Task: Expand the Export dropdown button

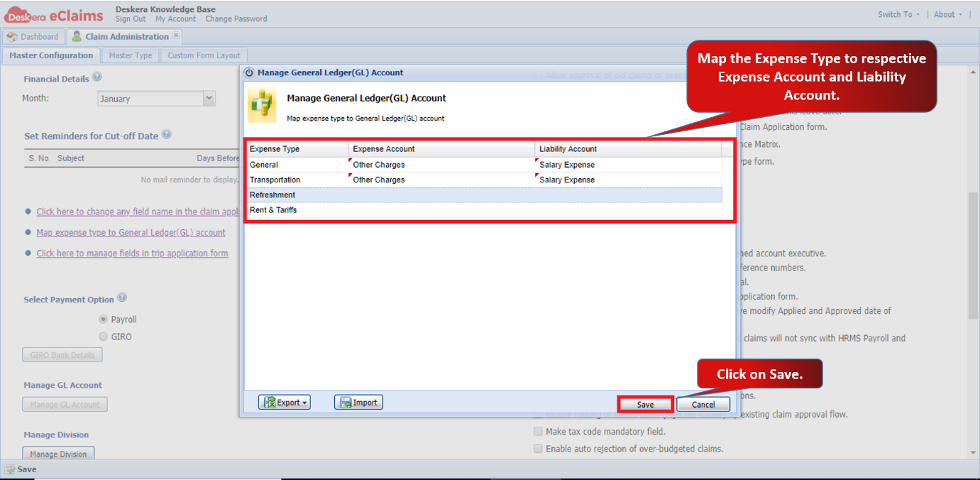Action: [x=285, y=403]
